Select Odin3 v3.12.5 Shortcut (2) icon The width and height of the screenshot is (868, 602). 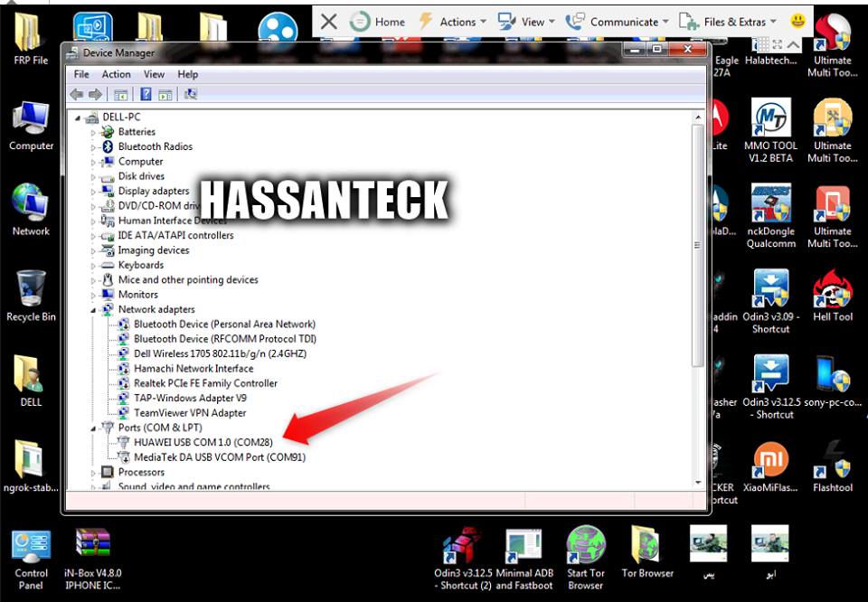[463, 559]
